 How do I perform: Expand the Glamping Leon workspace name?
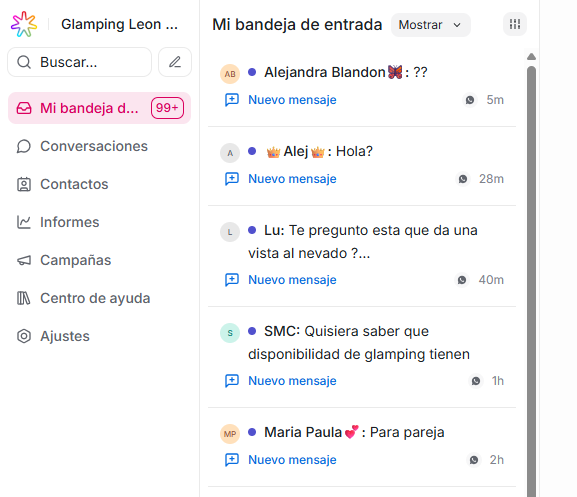[120, 24]
